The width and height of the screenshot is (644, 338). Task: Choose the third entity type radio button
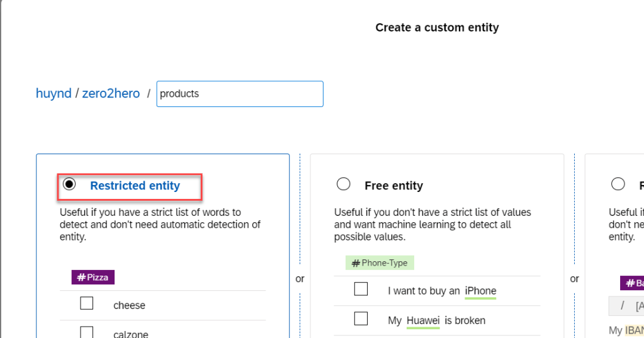(x=618, y=184)
